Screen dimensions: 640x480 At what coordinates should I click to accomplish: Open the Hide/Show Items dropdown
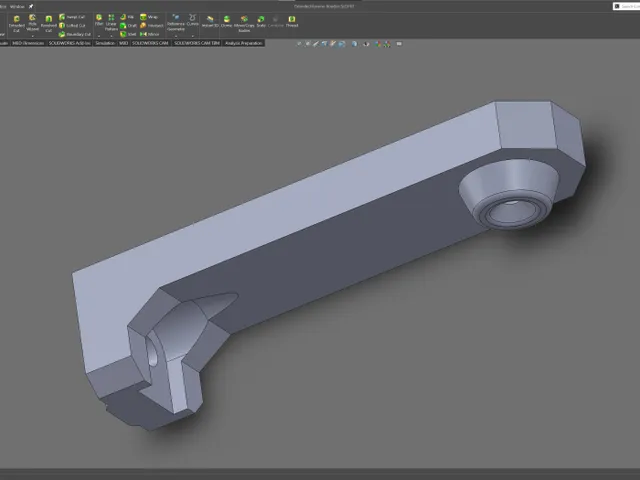[x=366, y=44]
